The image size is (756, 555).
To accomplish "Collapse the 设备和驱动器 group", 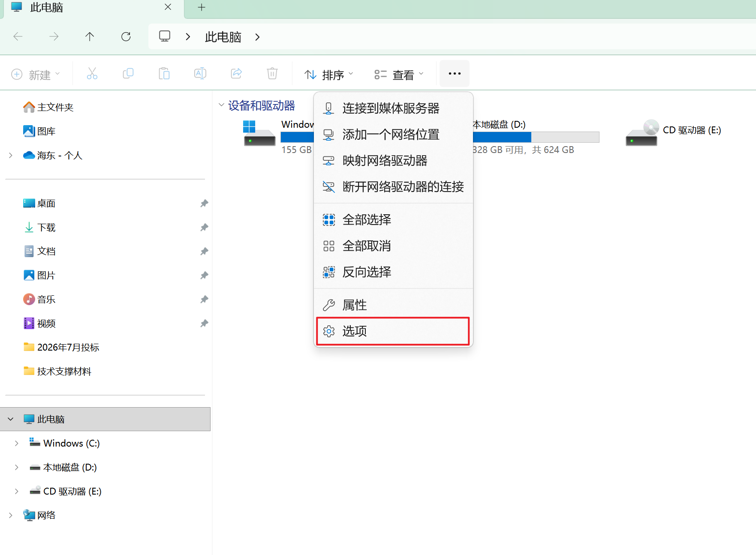I will pos(221,105).
